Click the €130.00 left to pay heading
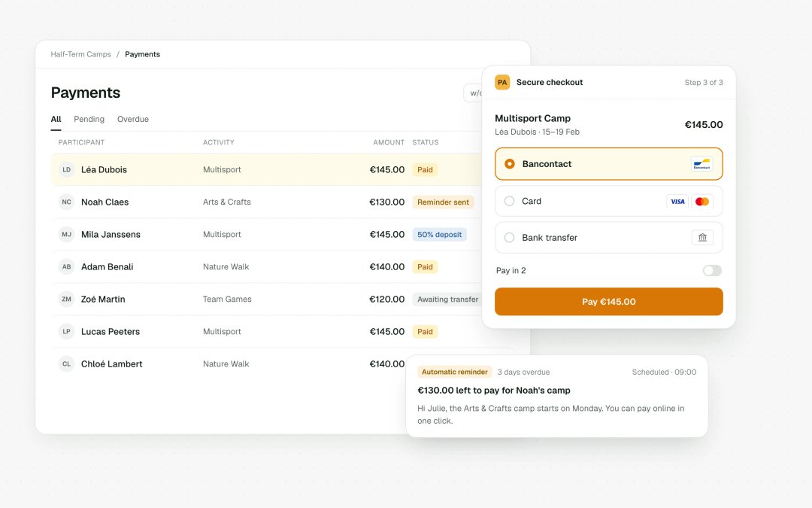This screenshot has width=812, height=508. pyautogui.click(x=494, y=391)
